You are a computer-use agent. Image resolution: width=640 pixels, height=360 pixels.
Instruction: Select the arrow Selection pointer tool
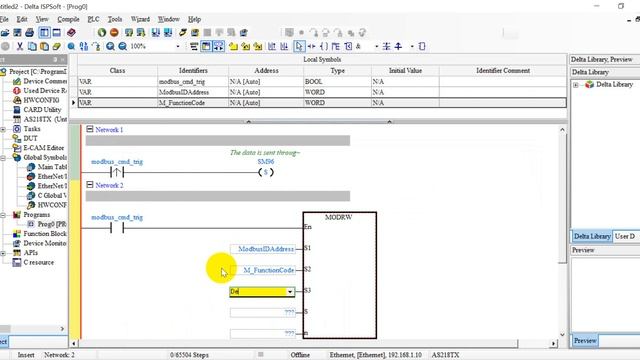pos(299,47)
